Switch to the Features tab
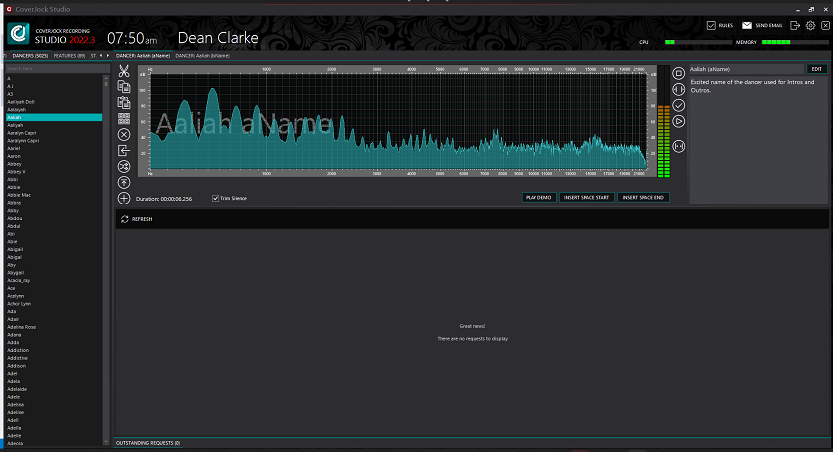 pos(70,56)
